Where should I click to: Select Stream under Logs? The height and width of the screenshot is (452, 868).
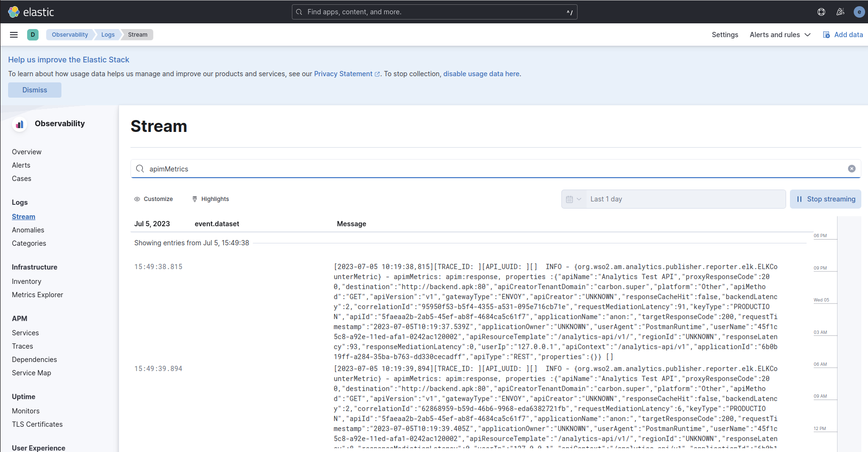[23, 217]
